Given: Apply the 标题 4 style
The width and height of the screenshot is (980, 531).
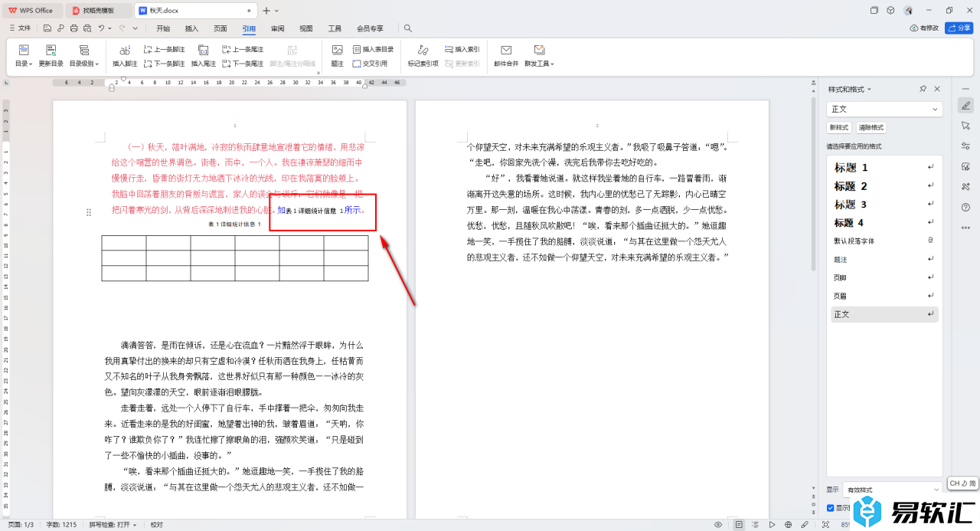Looking at the screenshot, I should (884, 222).
